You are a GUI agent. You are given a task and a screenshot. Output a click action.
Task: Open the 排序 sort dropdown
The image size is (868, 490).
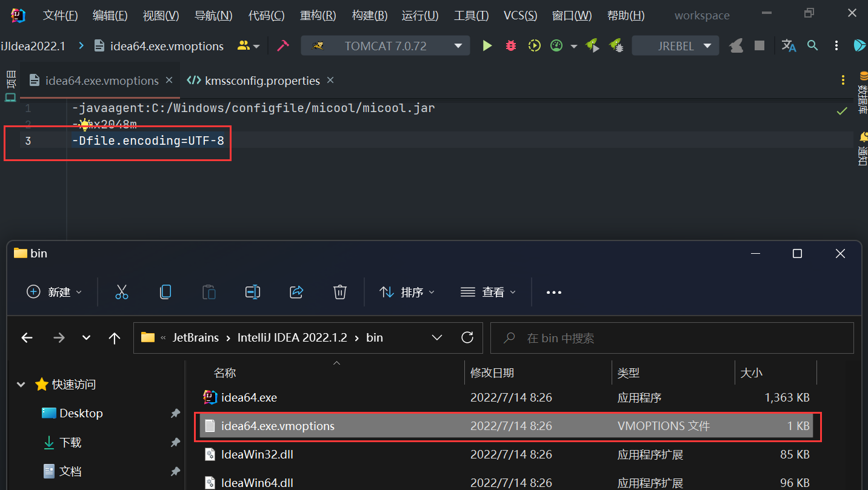pyautogui.click(x=407, y=292)
